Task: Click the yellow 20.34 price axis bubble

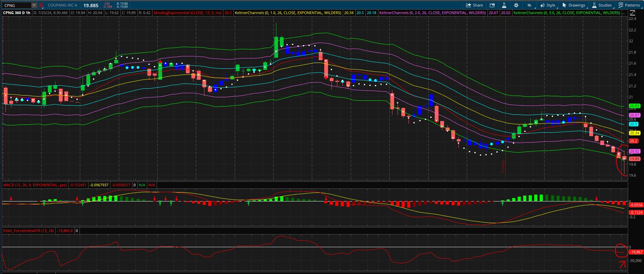Action: pos(634,133)
